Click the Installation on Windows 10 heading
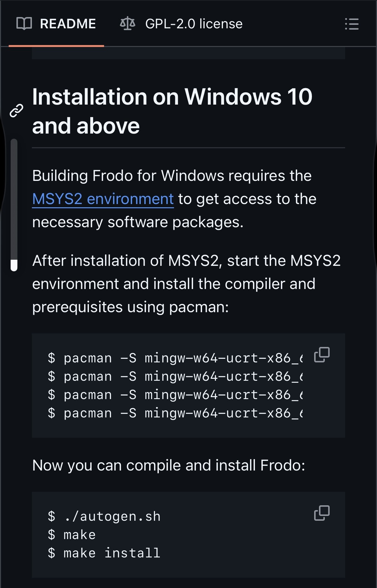Viewport: 377px width, 588px height. pos(172,111)
